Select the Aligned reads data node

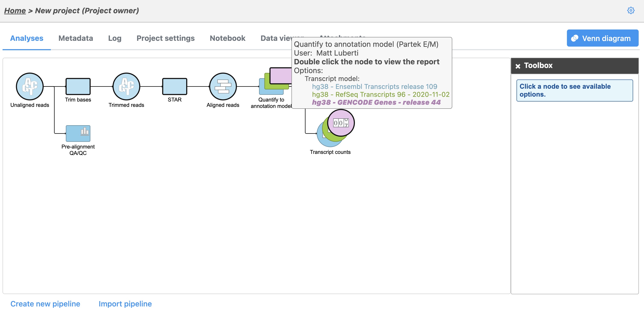[x=223, y=86]
